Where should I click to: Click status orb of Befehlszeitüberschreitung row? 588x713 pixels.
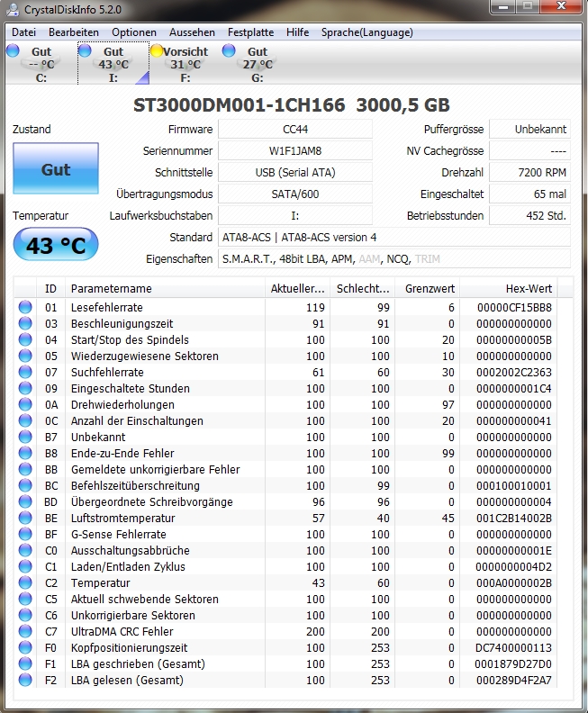(x=25, y=485)
